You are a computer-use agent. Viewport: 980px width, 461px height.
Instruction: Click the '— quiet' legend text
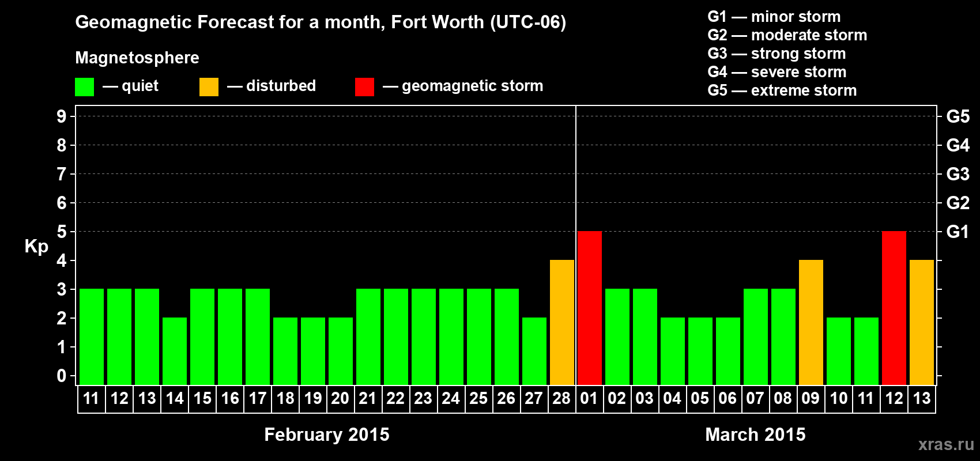[x=130, y=86]
